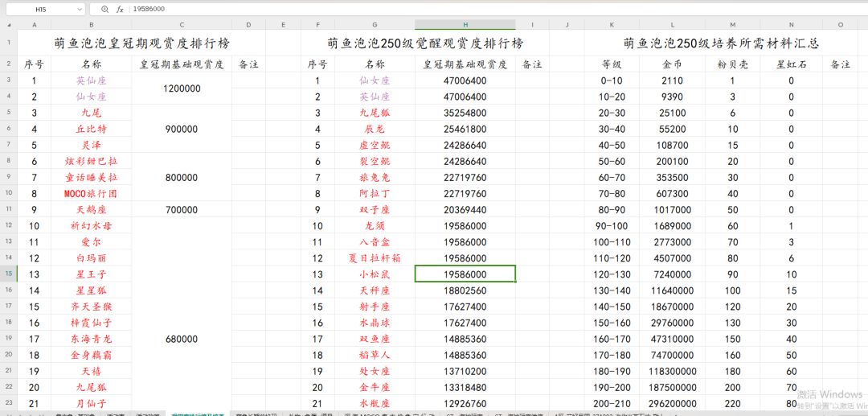Select level range cell 200-210
This screenshot has width=868, height=416.
(612, 403)
